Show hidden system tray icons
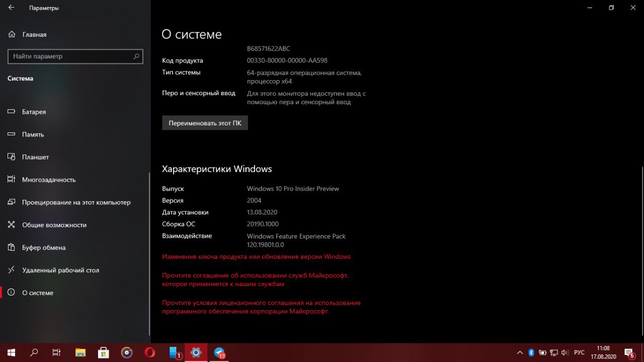644x362 pixels. [x=520, y=352]
